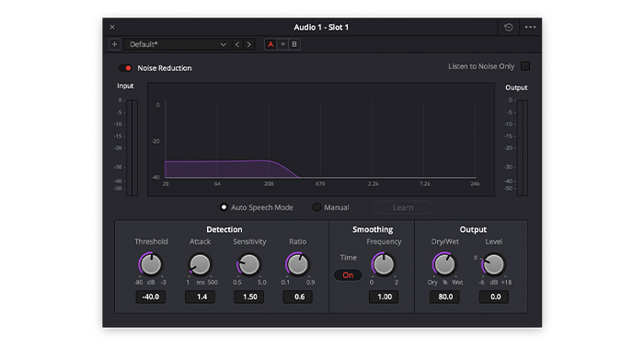Click the Dry/Wet knob
This screenshot has height=350, width=644.
[x=444, y=264]
